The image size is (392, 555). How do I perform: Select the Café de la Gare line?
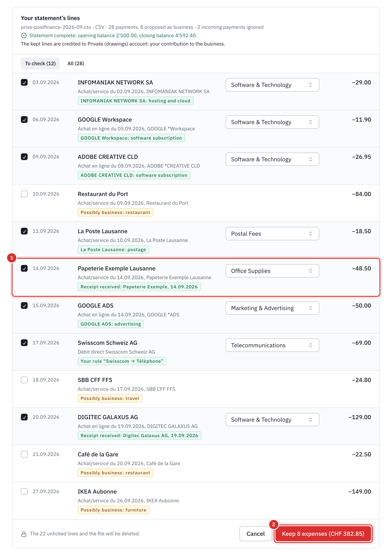click(x=24, y=454)
